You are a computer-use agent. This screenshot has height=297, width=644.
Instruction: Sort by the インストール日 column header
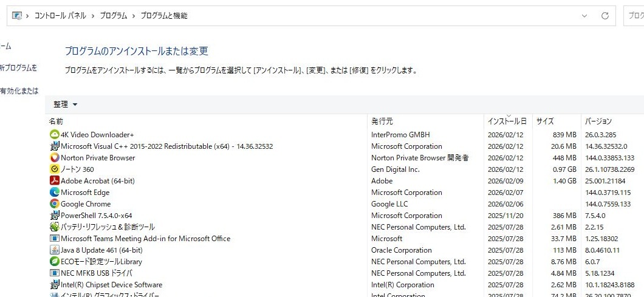[507, 121]
